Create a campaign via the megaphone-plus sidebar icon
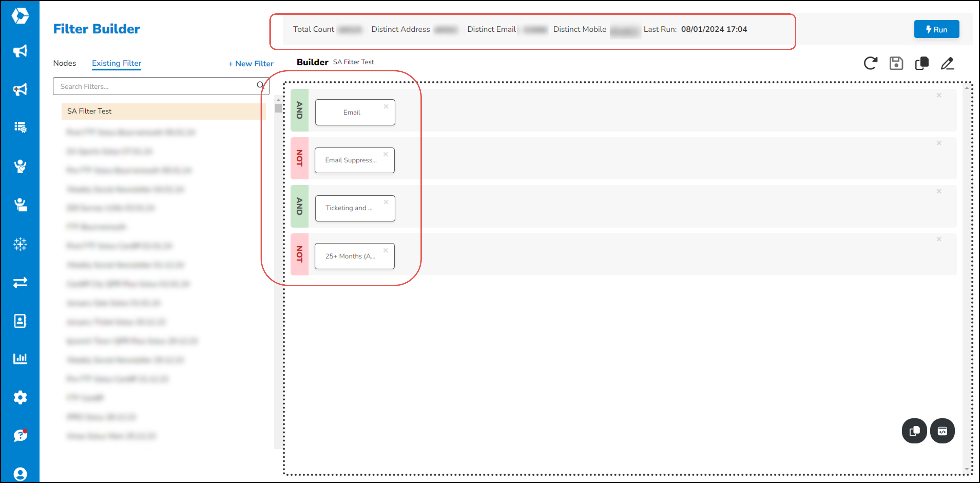Screen dimensions: 980x483 click(x=21, y=89)
